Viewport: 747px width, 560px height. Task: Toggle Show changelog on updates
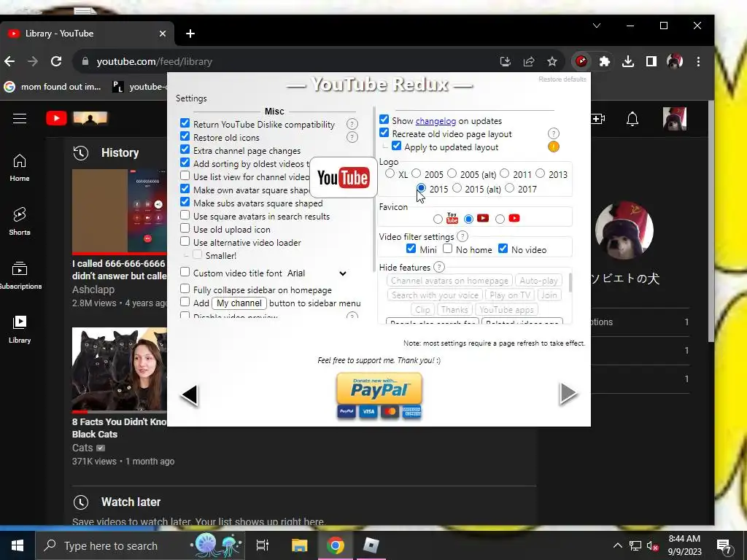(x=384, y=120)
